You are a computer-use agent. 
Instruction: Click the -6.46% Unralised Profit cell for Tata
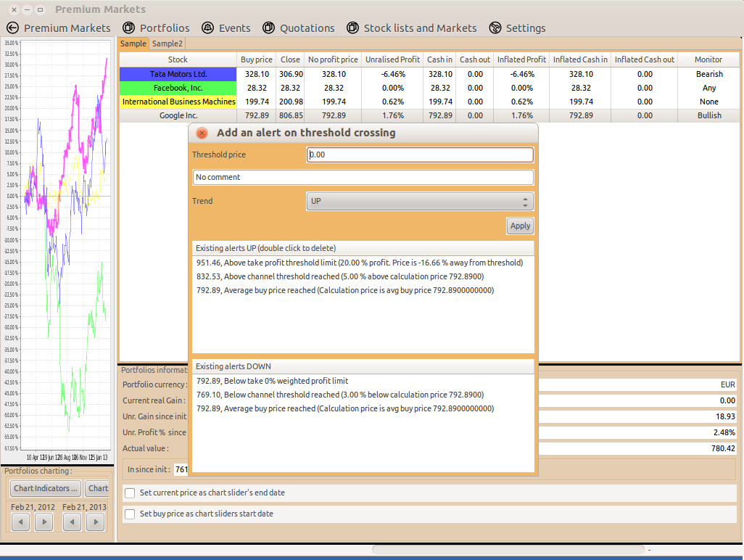click(x=392, y=74)
